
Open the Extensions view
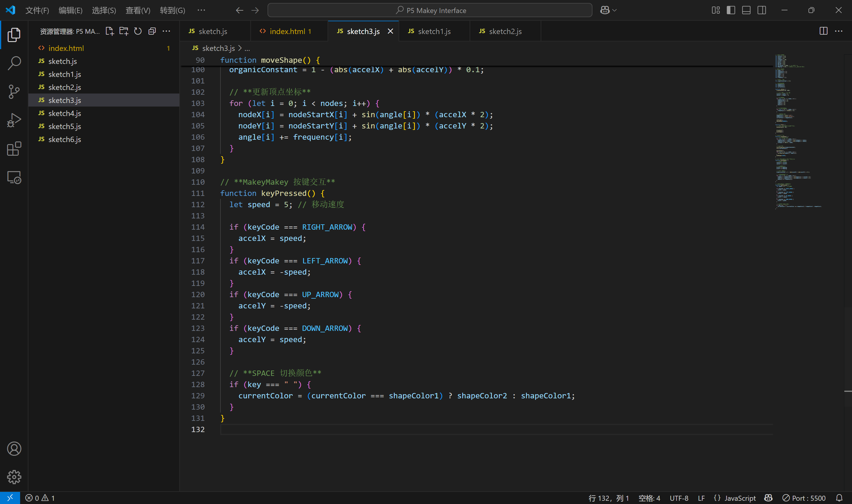tap(14, 149)
